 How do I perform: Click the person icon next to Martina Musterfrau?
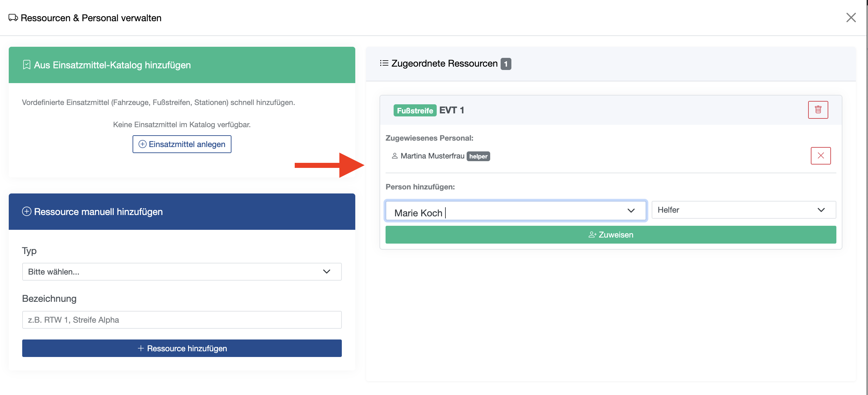coord(395,156)
